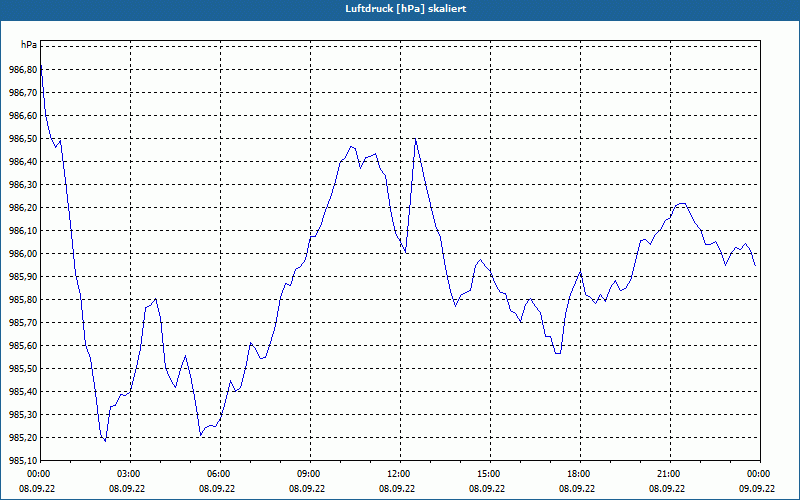Click the 00:00 label at the axis origin

click(x=40, y=474)
